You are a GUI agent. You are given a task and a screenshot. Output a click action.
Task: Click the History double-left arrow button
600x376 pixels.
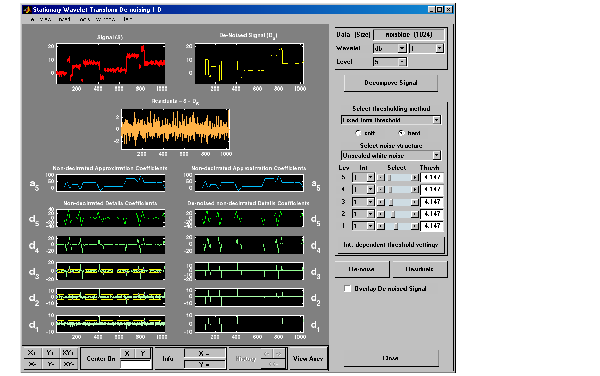pos(273,363)
